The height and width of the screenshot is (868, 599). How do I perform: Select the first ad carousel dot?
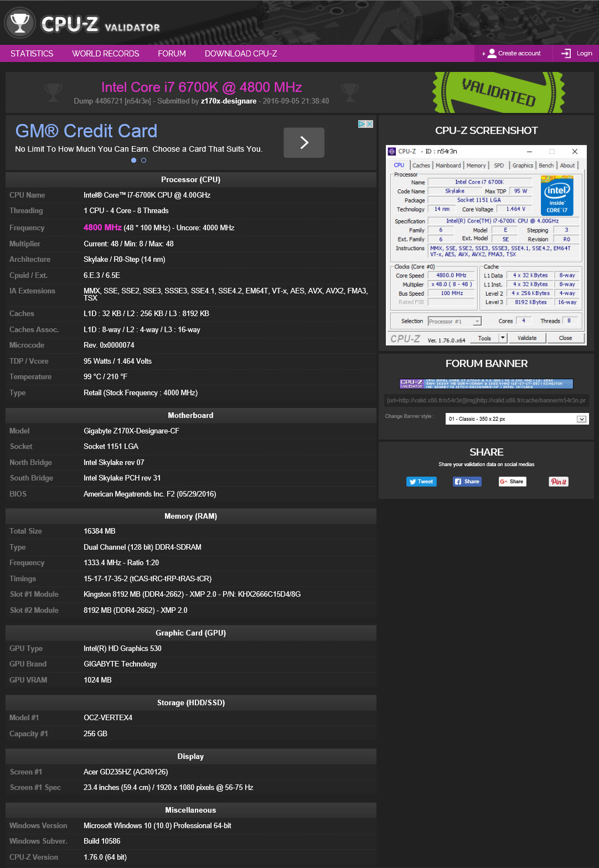(x=133, y=160)
